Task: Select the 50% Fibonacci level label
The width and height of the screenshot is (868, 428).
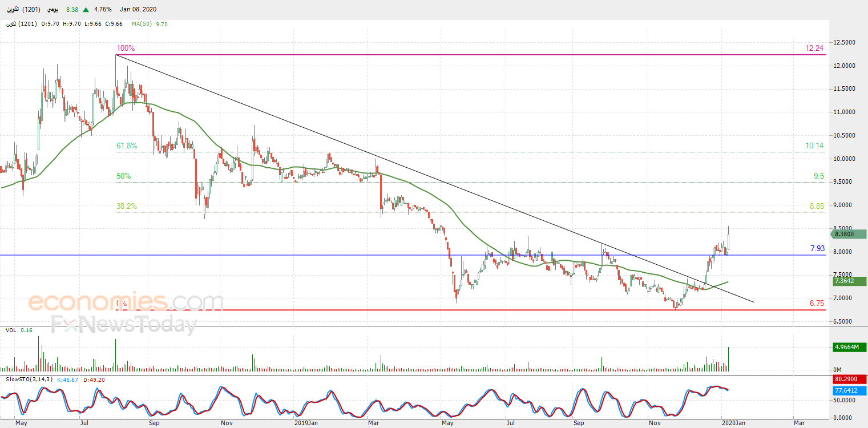Action: tap(123, 176)
